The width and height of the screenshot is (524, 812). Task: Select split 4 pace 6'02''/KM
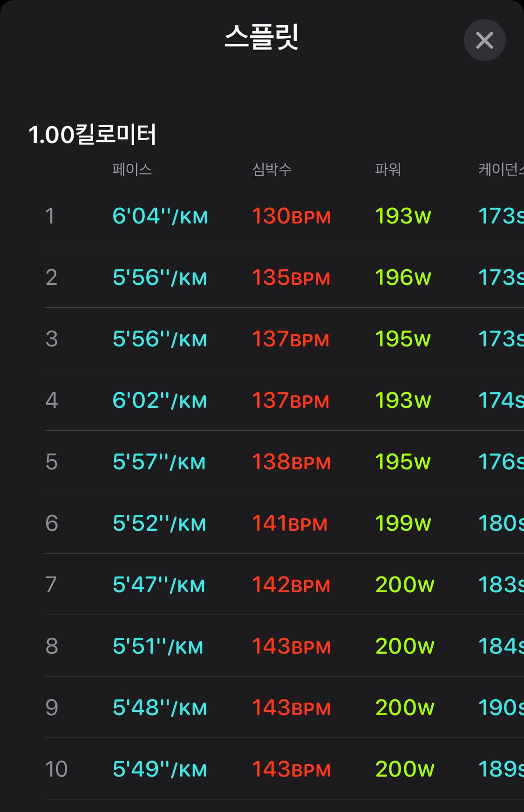click(x=160, y=400)
